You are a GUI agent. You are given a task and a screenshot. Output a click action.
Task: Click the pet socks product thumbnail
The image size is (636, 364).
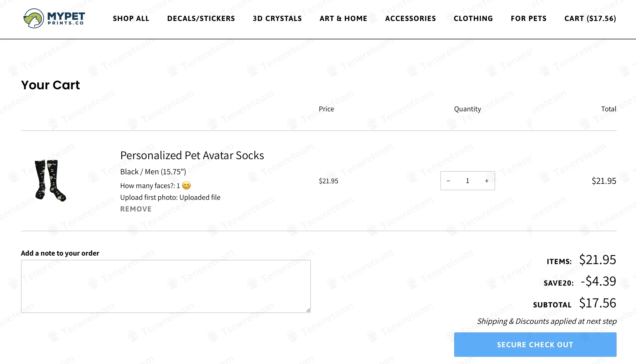(50, 180)
